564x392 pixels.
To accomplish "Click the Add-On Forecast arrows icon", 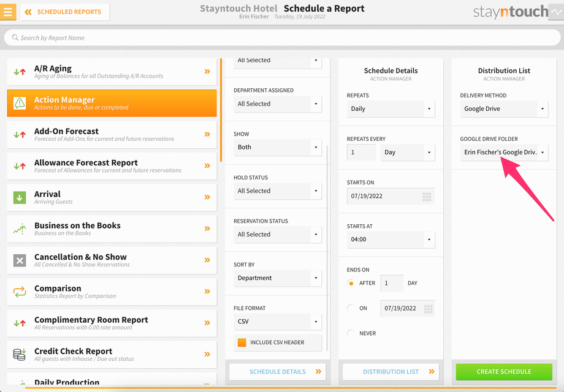I will point(20,134).
